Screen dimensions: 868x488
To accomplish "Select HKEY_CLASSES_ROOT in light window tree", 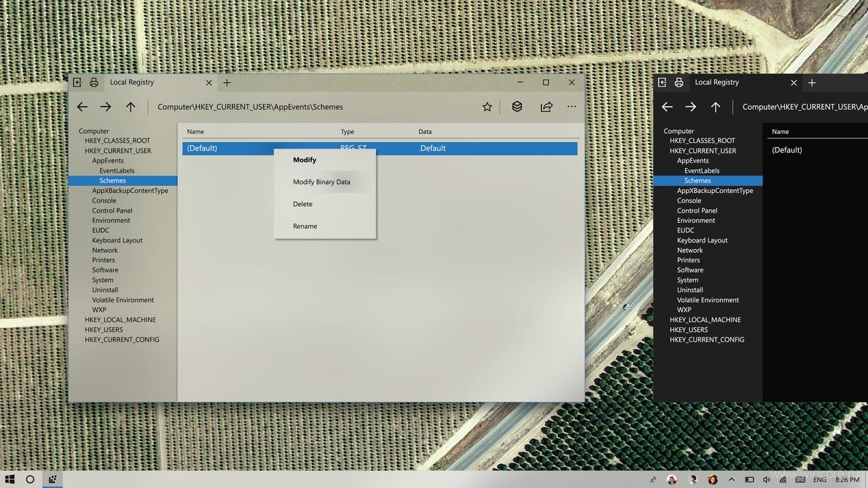I will point(117,141).
